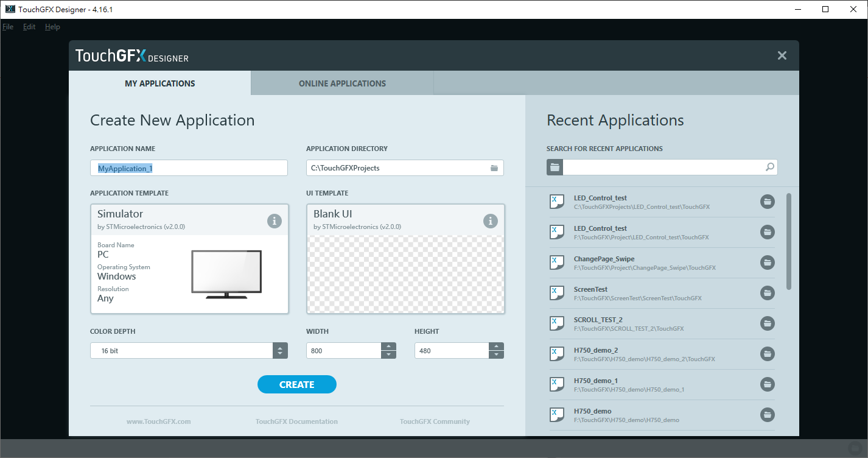This screenshot has height=458, width=868.
Task: Open the Help menu
Action: coord(52,27)
